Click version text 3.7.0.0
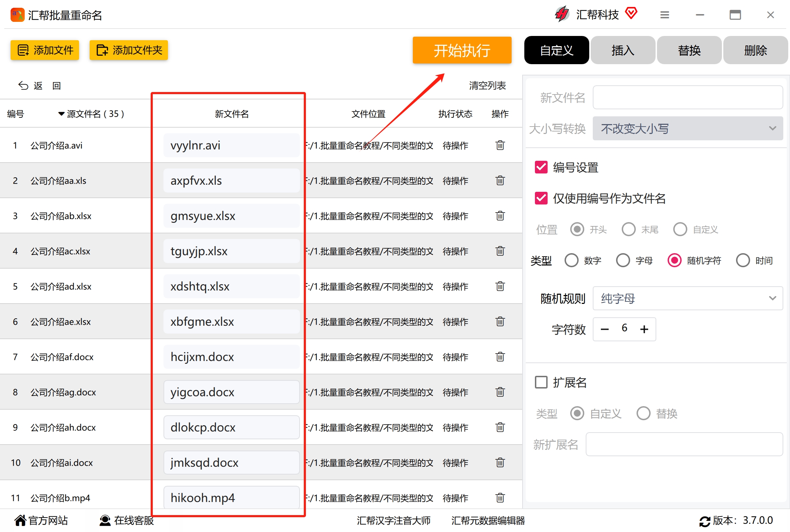The height and width of the screenshot is (532, 790). [x=758, y=520]
